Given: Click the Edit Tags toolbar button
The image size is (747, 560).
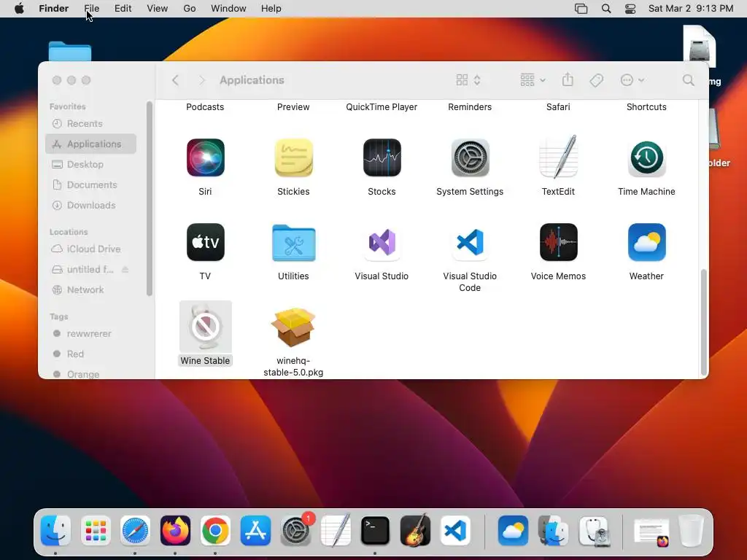Looking at the screenshot, I should [597, 80].
